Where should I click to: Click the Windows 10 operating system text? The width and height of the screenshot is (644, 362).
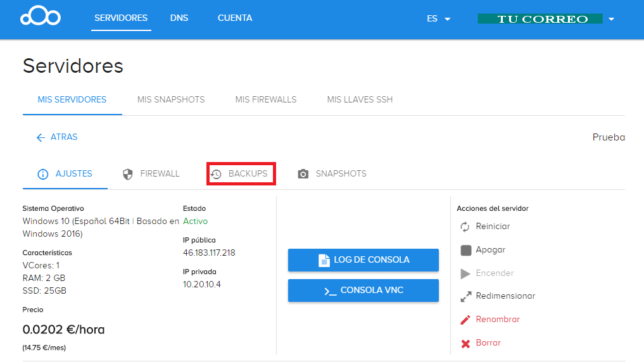tap(101, 227)
